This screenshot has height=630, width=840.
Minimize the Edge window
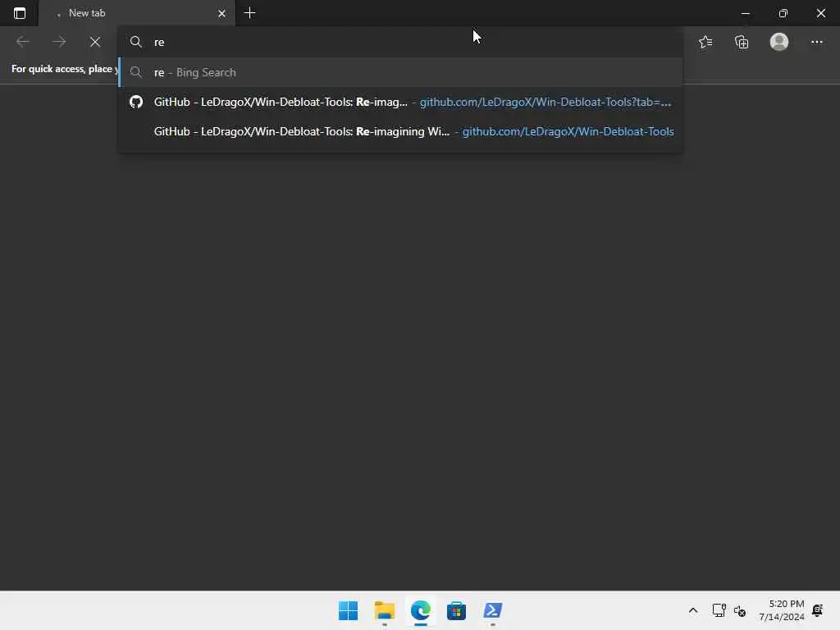[745, 13]
